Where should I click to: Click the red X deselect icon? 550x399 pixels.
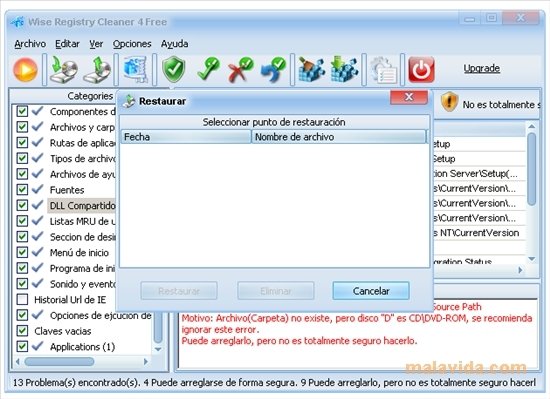240,70
